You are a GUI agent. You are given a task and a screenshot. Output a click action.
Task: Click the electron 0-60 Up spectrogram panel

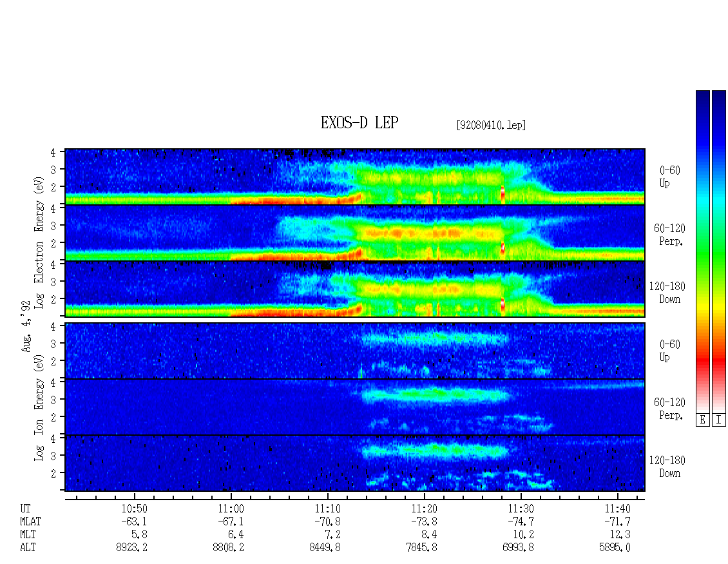355,177
